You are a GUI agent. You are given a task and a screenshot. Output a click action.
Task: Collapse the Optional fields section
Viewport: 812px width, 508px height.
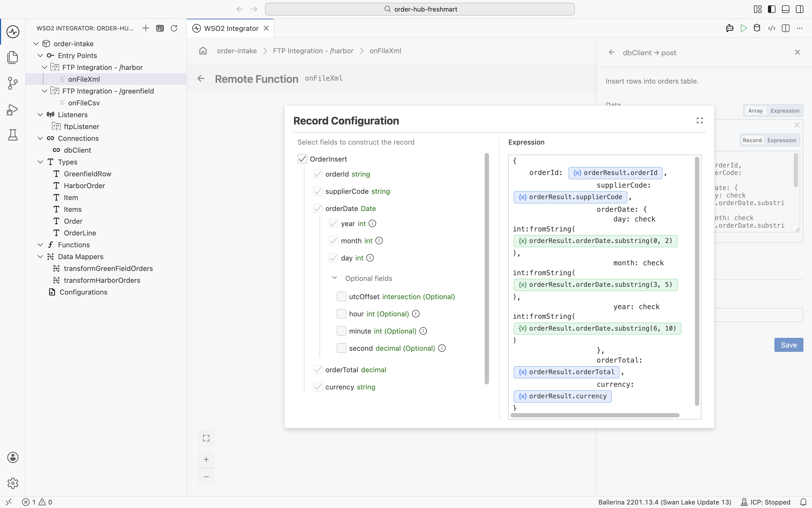335,278
